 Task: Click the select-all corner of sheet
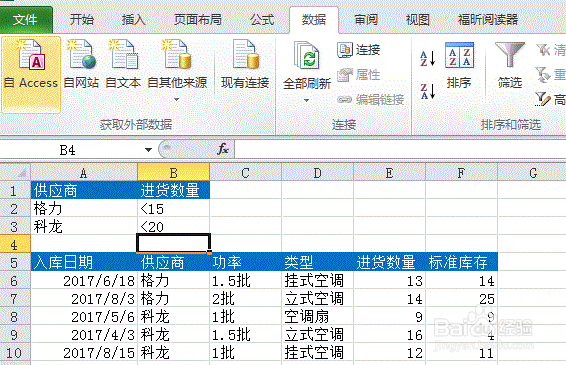(15, 173)
